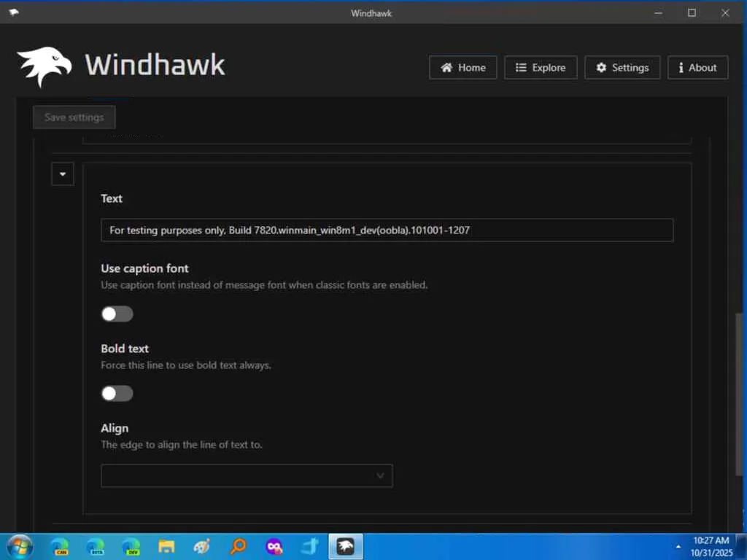Launch Edge Canary from taskbar

[x=61, y=546]
